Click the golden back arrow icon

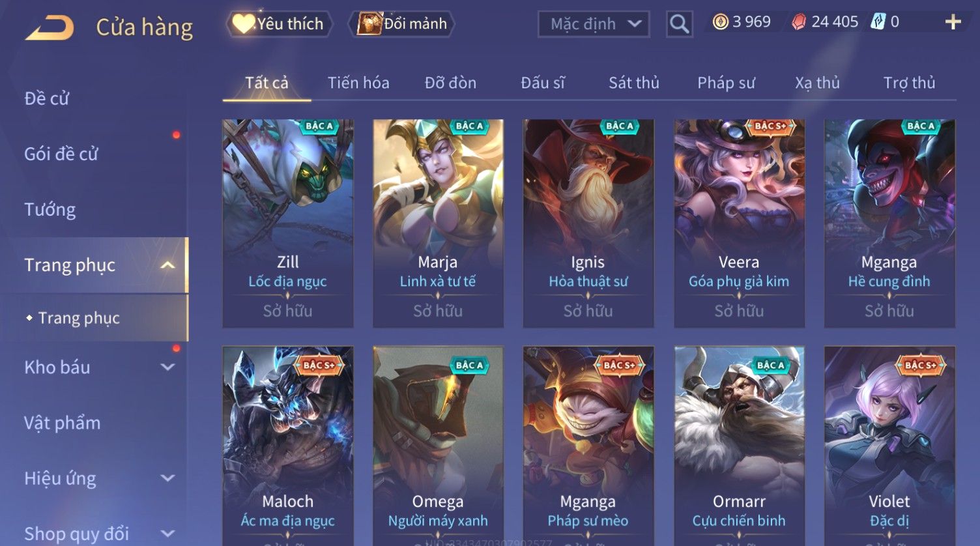pos(50,28)
